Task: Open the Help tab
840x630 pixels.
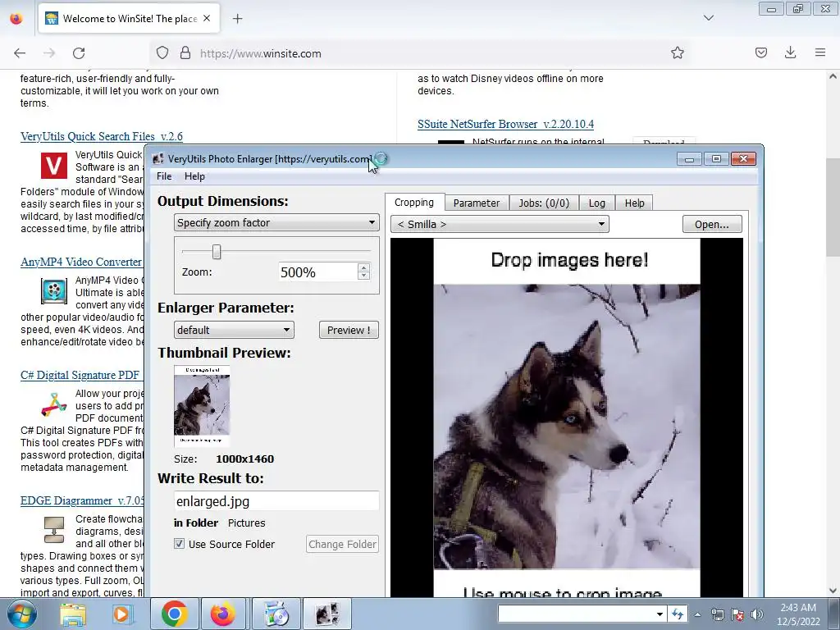Action: pos(634,203)
